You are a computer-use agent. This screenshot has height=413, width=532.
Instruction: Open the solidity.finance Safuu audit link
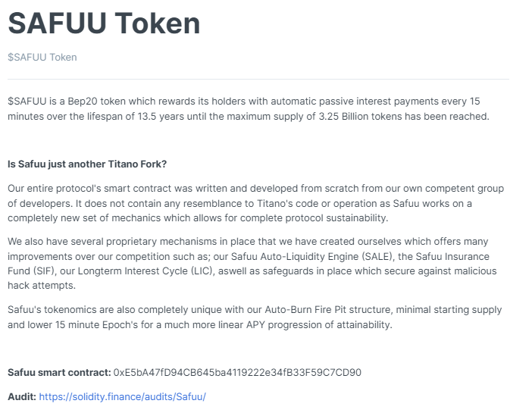(x=123, y=397)
